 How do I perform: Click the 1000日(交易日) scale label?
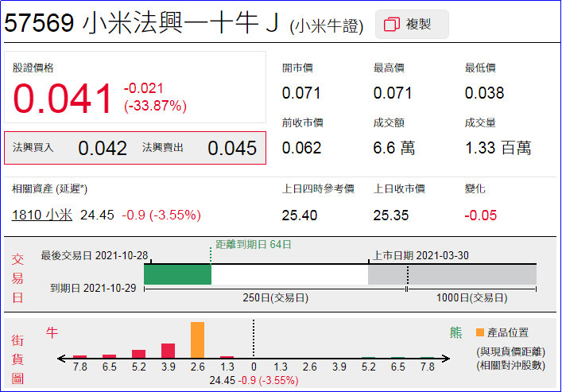[471, 298]
